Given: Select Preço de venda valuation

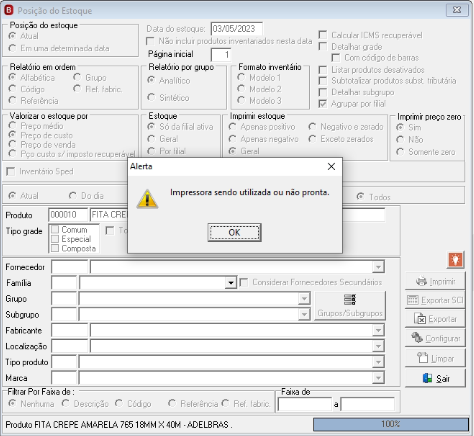Looking at the screenshot, I should pyautogui.click(x=13, y=144).
